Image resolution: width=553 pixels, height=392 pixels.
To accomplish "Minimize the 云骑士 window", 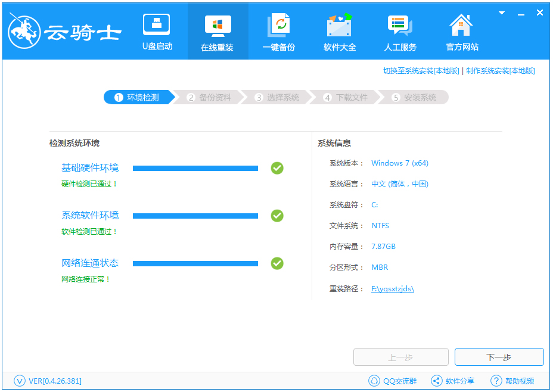I will coord(521,14).
